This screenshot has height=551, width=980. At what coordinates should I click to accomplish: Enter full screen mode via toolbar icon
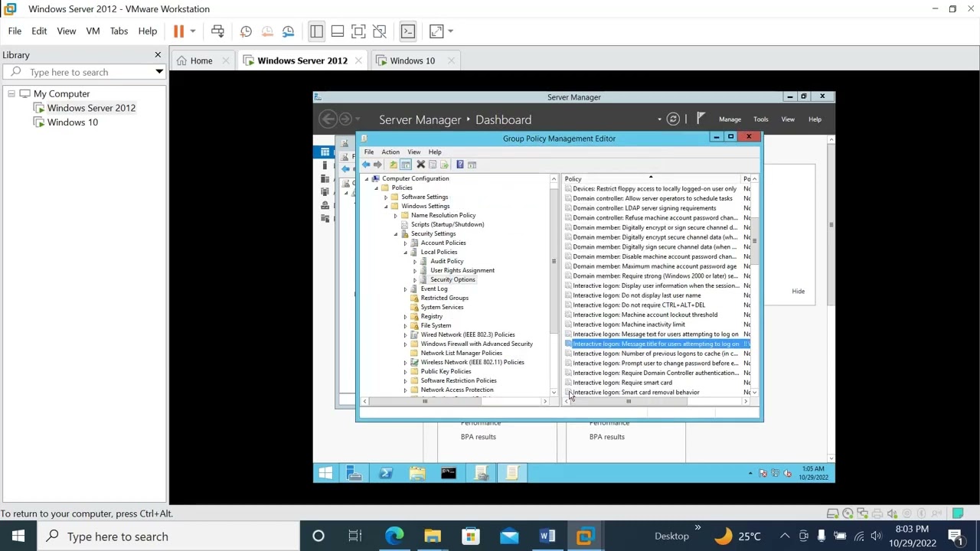(x=358, y=31)
